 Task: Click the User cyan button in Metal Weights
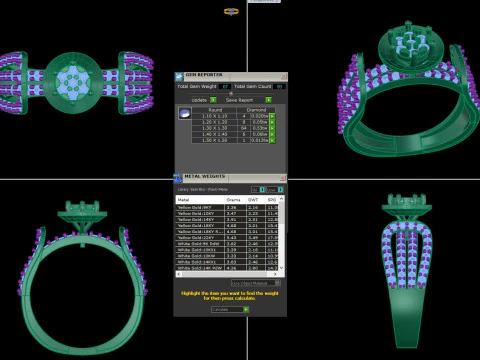click(x=280, y=190)
